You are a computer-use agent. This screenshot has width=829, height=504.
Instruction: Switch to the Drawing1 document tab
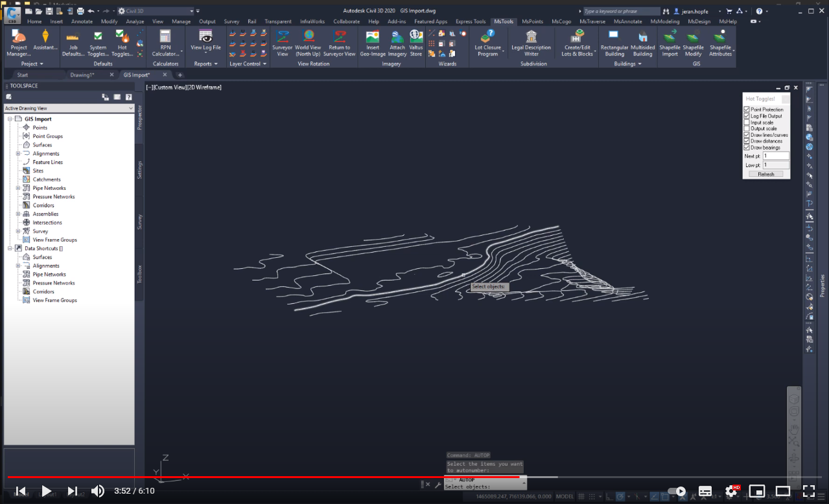(82, 75)
